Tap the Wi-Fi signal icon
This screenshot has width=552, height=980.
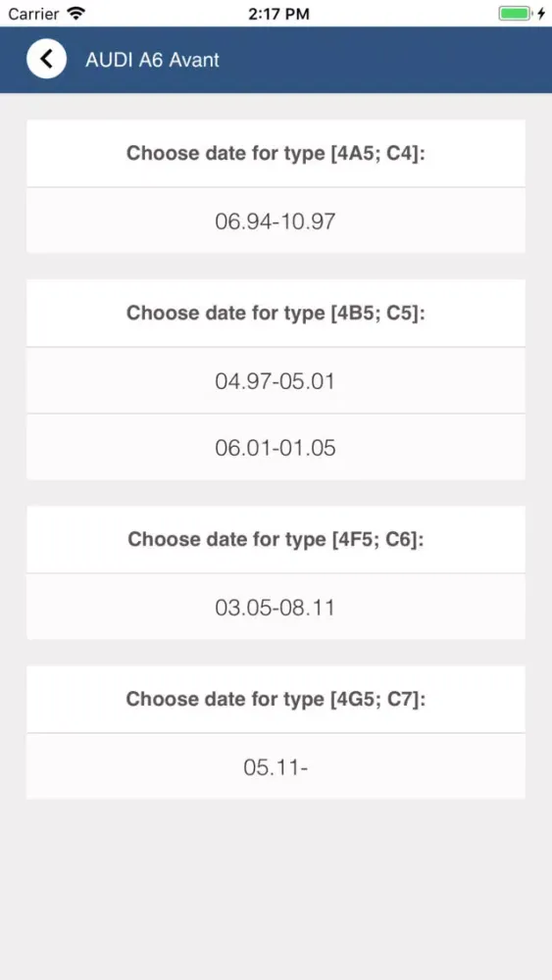click(76, 13)
